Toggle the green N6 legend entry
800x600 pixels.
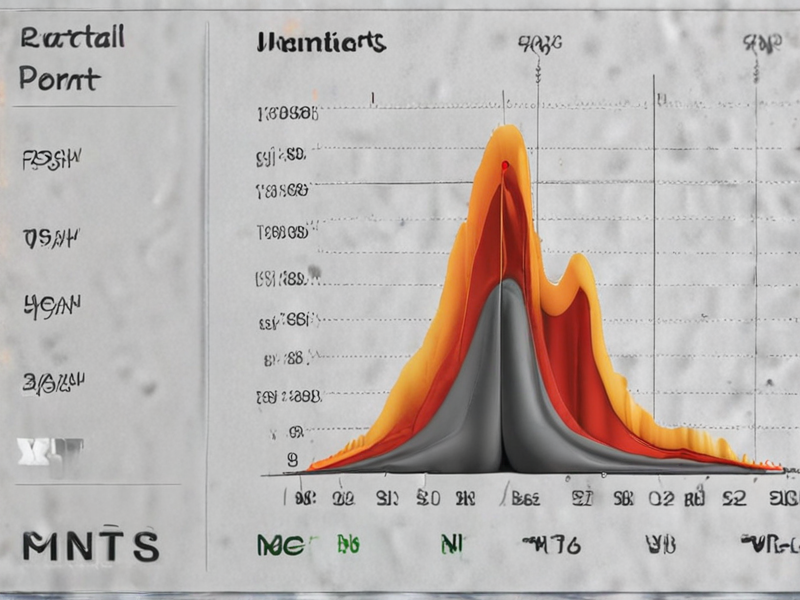coord(347,544)
